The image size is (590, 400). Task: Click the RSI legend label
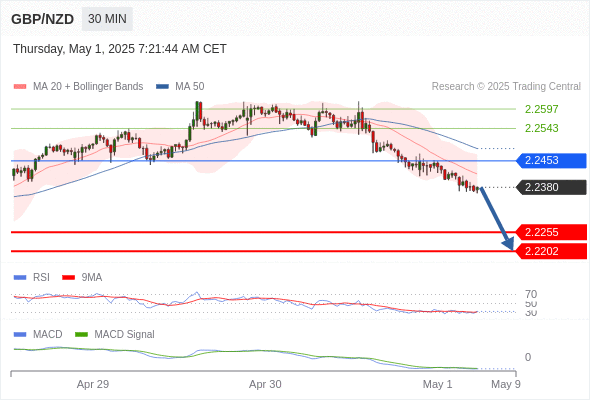click(41, 278)
